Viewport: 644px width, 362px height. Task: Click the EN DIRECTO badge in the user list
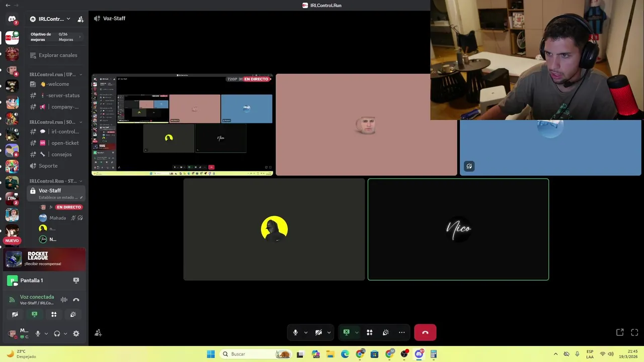tap(69, 207)
